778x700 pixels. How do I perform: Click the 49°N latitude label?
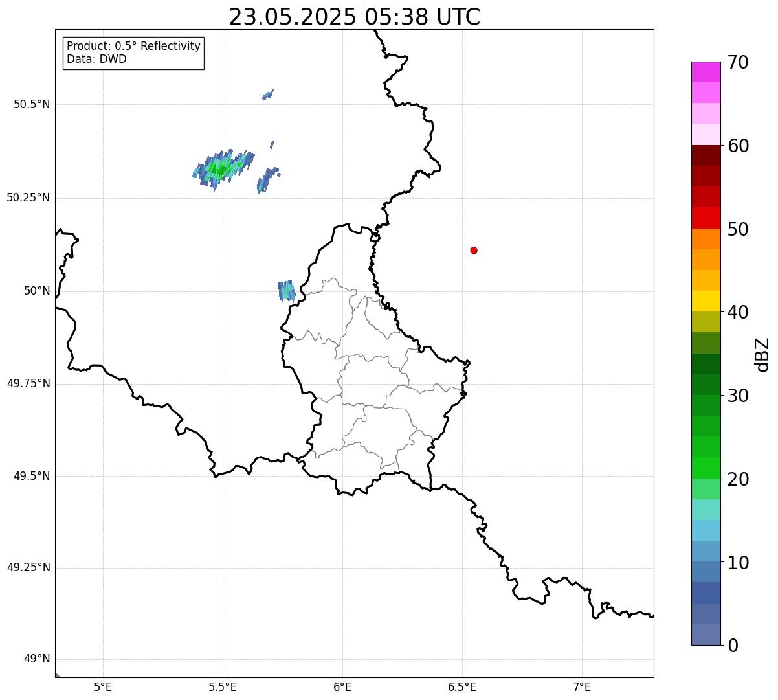37,659
